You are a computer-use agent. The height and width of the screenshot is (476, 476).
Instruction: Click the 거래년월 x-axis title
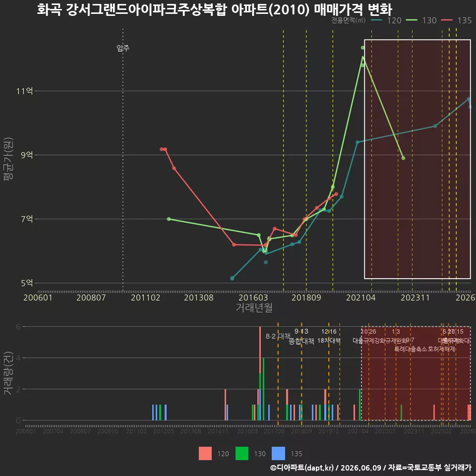[x=254, y=307]
